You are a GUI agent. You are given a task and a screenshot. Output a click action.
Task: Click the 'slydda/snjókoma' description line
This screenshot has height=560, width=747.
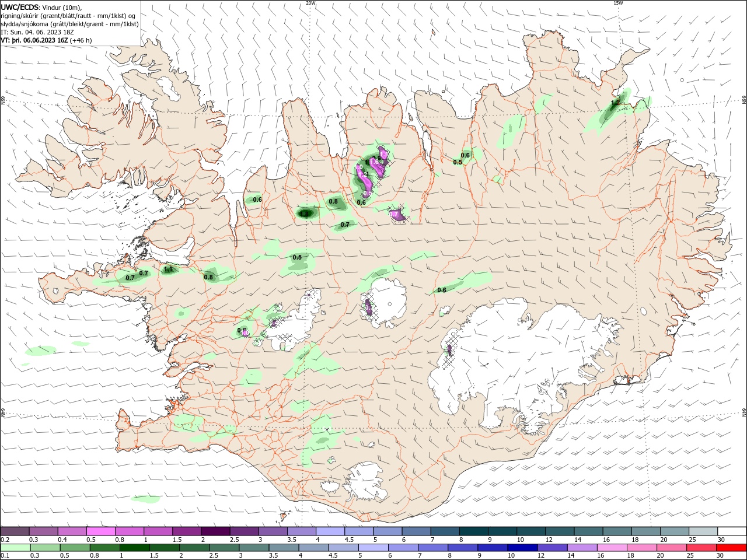click(x=69, y=24)
